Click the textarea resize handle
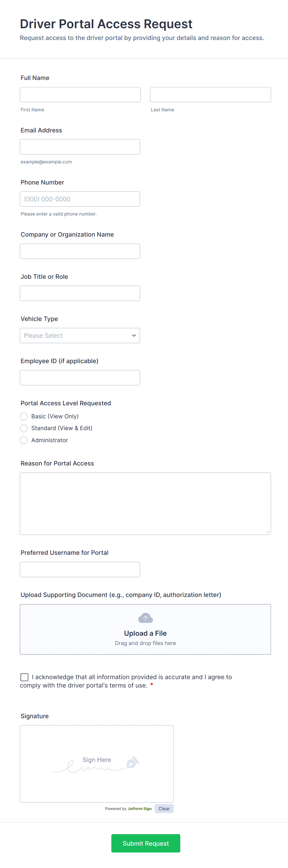This screenshot has width=288, height=868. click(x=268, y=532)
